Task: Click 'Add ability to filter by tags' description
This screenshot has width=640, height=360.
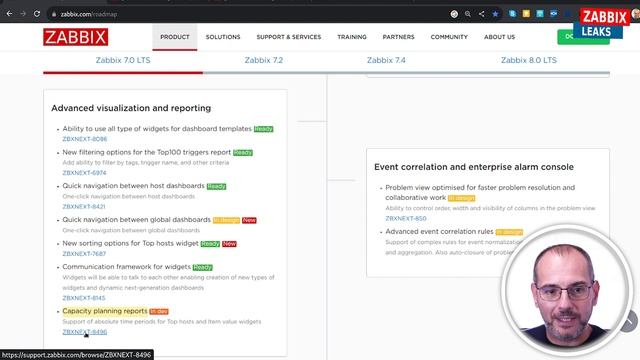Action: tap(146, 162)
